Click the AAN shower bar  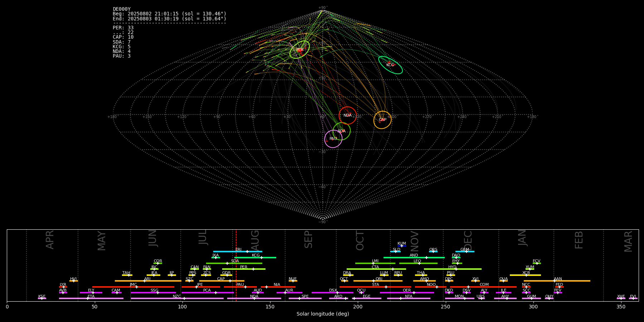[x=557, y=281]
